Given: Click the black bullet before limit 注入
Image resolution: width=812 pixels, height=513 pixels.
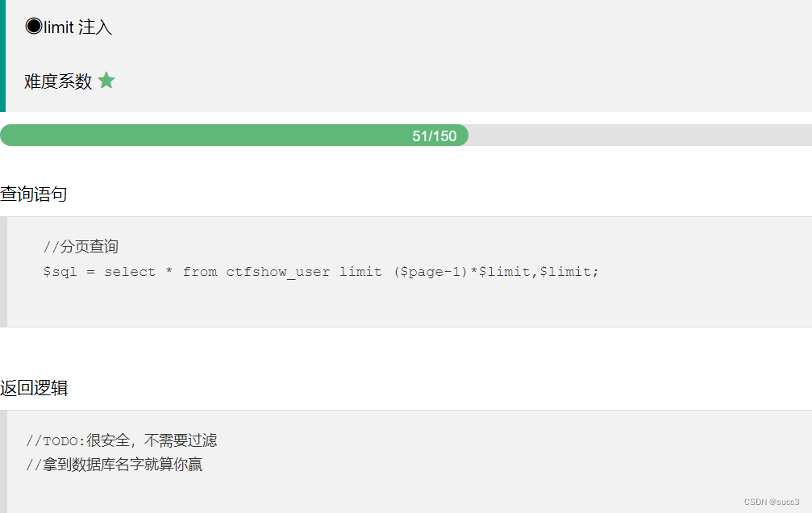Looking at the screenshot, I should [x=34, y=26].
